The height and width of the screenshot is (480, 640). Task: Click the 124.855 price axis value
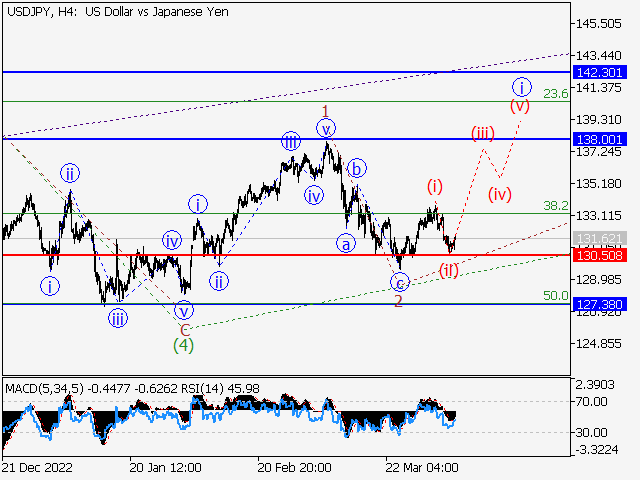coord(598,344)
